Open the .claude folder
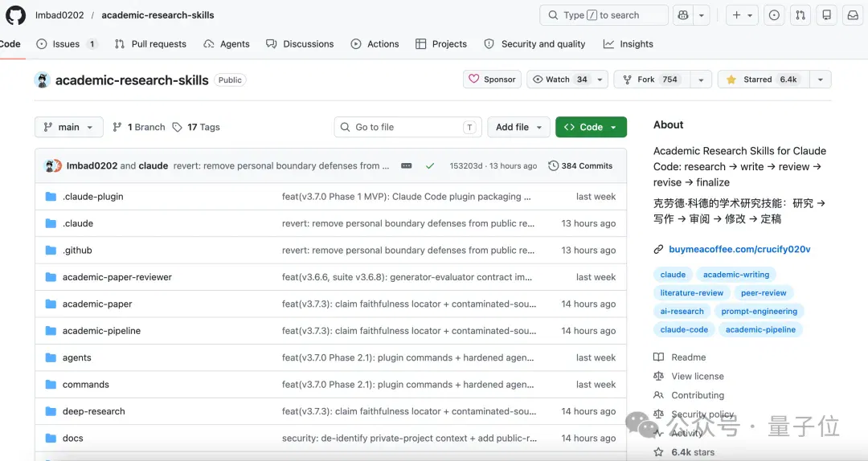868x461 pixels. tap(78, 223)
